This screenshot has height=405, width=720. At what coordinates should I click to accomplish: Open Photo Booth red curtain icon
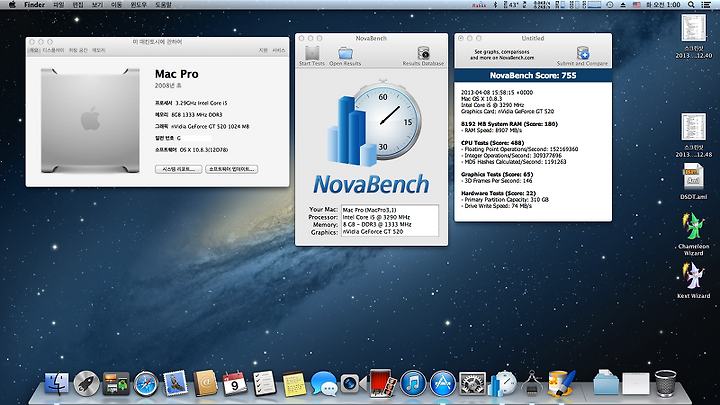(383, 383)
